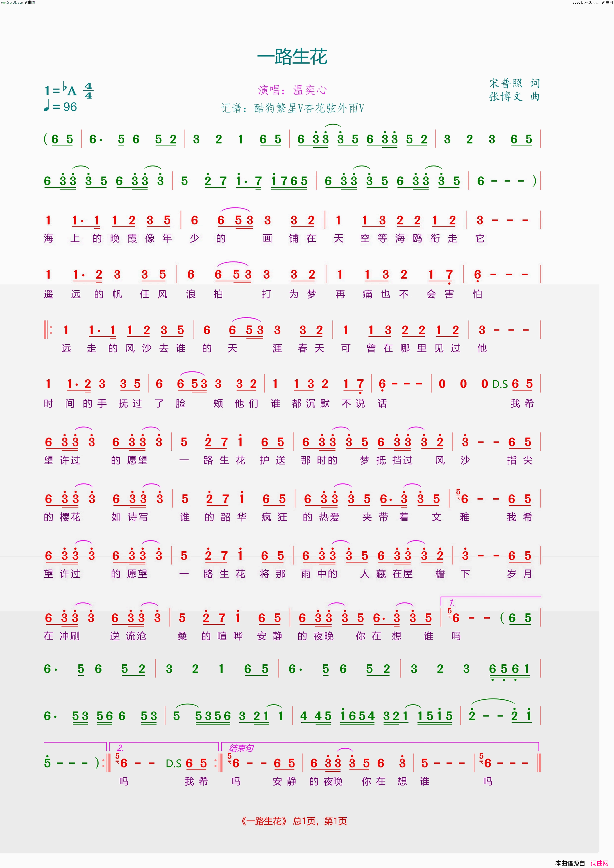This screenshot has height=868, width=614.
Task: Click the www.ktvc8.com watermark link top left
Action: (x=18, y=2)
